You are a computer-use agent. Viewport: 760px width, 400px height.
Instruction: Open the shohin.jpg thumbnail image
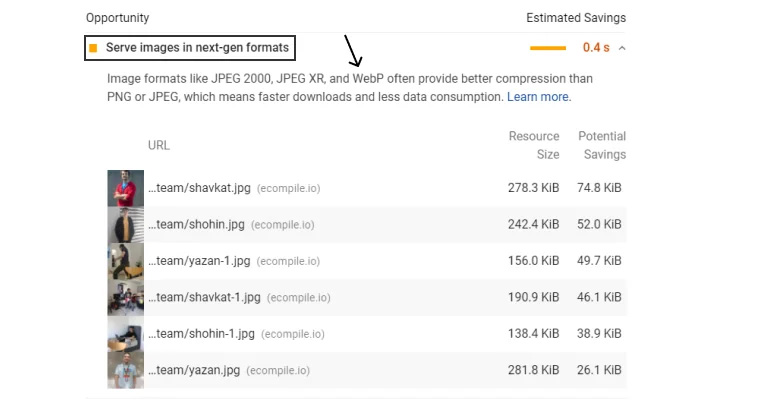pyautogui.click(x=126, y=224)
